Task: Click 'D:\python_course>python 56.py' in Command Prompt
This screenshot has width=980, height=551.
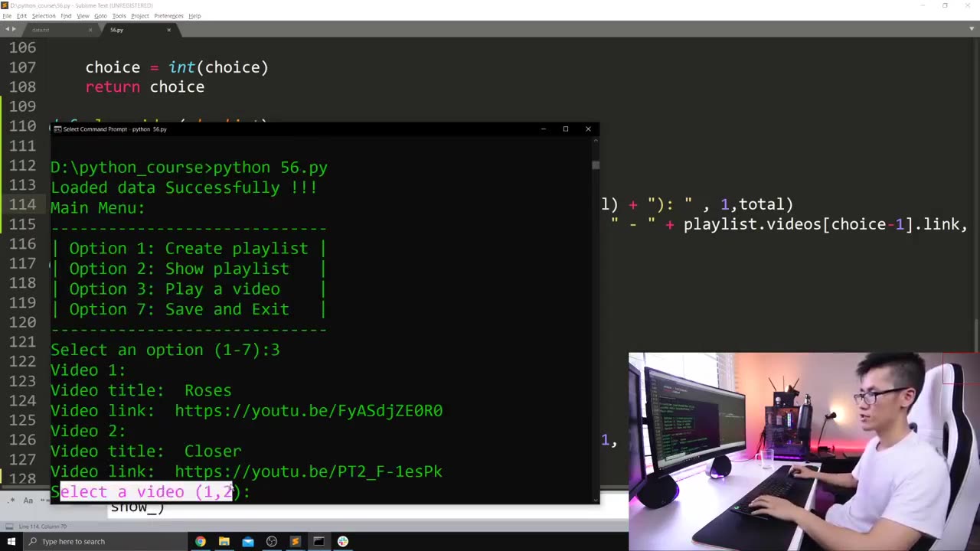Action: coord(189,168)
